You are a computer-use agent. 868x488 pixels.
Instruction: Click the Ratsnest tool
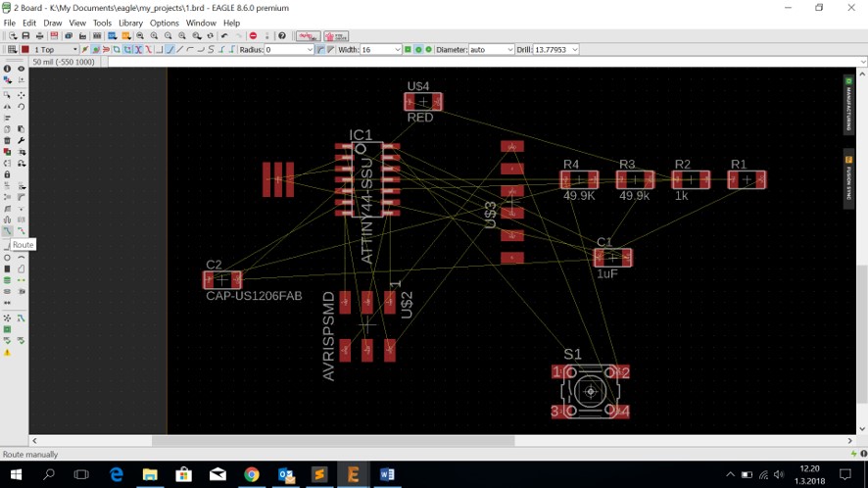point(7,318)
